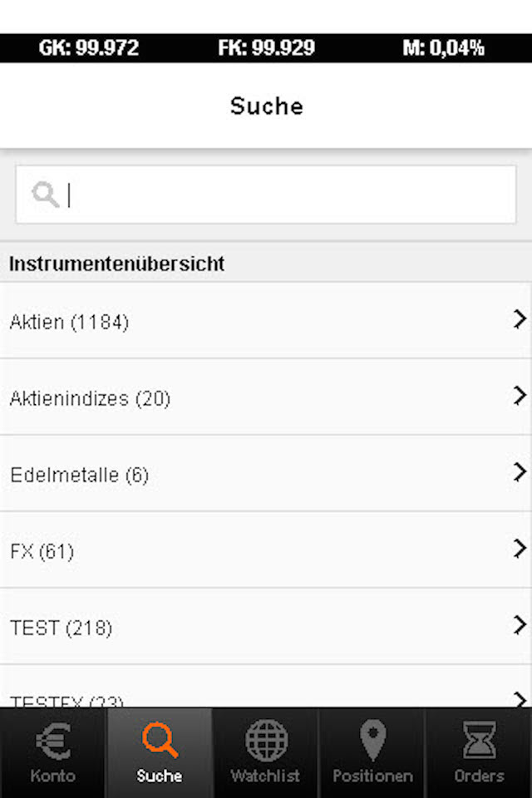Go to the Konto tab label

coord(53,776)
